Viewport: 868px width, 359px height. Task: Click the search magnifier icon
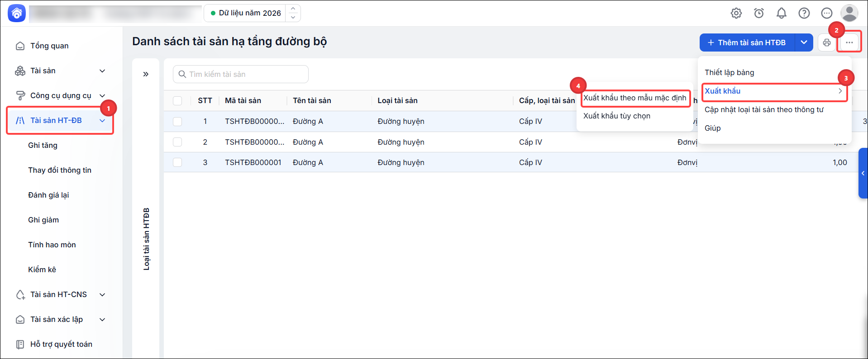point(182,74)
